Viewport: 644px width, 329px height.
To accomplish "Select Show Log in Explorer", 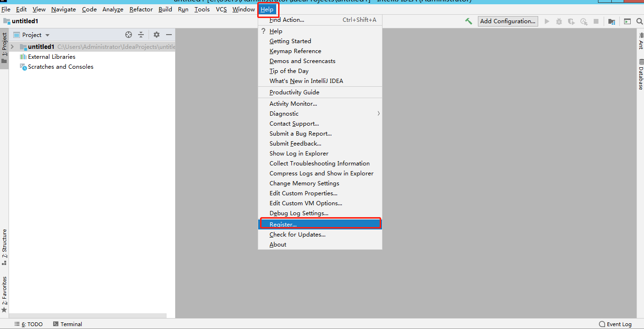I will click(320, 154).
